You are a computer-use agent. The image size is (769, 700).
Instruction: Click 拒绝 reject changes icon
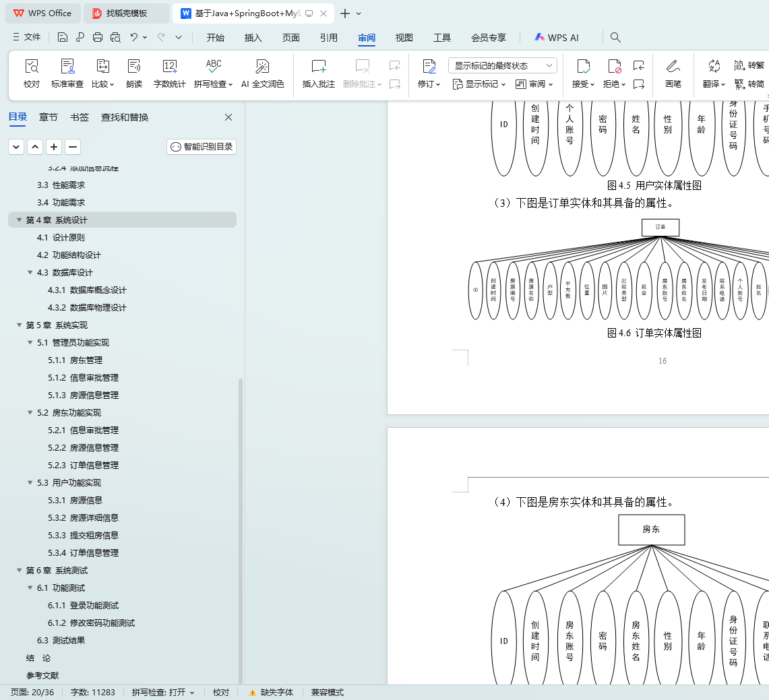point(614,66)
